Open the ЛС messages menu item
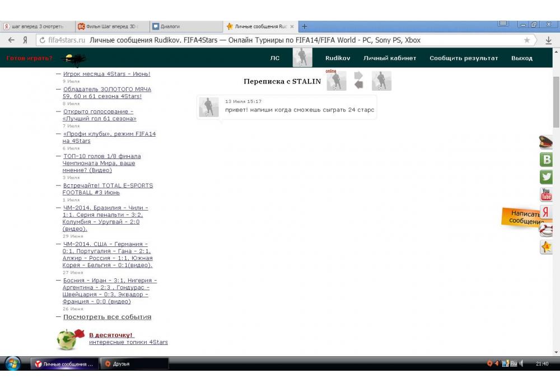The height and width of the screenshot is (392, 560). point(275,58)
